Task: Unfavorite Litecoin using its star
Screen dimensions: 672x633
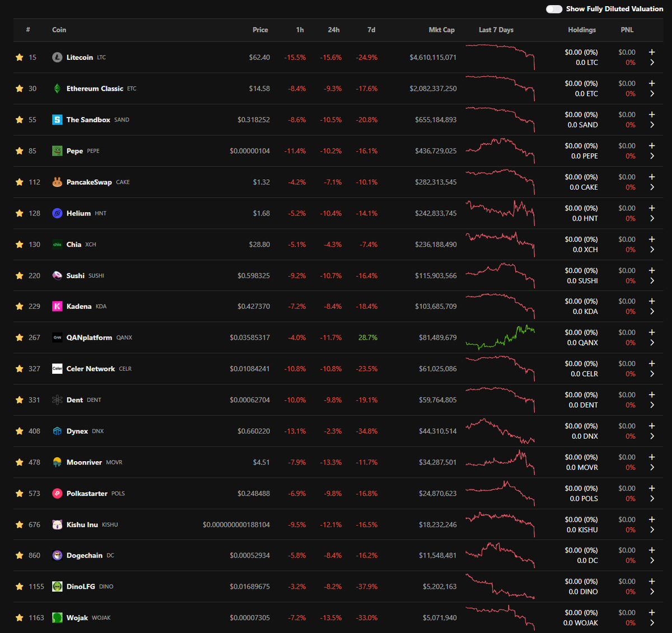Action: point(20,57)
